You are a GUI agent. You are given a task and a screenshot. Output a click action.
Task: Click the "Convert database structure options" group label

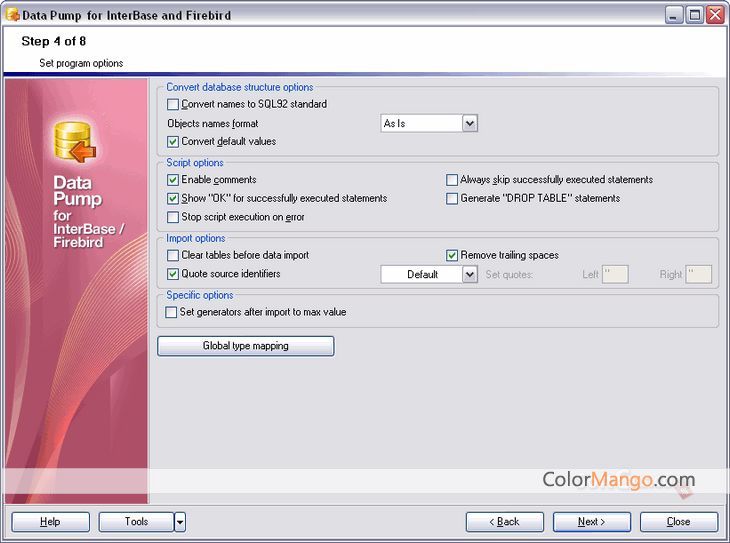pyautogui.click(x=240, y=87)
